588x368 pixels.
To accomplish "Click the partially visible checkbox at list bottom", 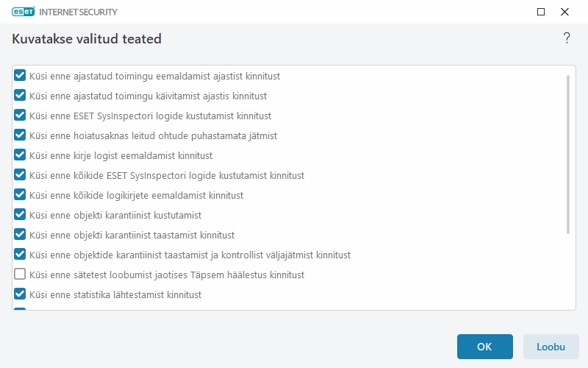I will (21, 309).
